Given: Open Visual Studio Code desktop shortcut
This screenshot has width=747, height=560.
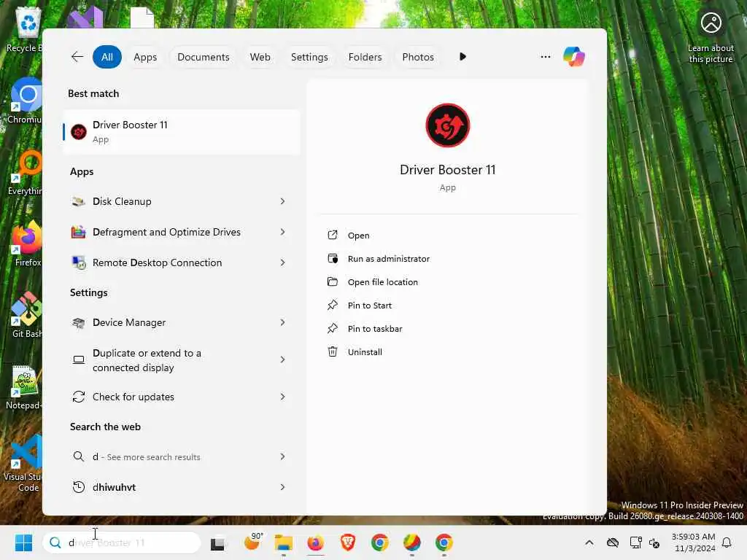Looking at the screenshot, I should coord(24,463).
